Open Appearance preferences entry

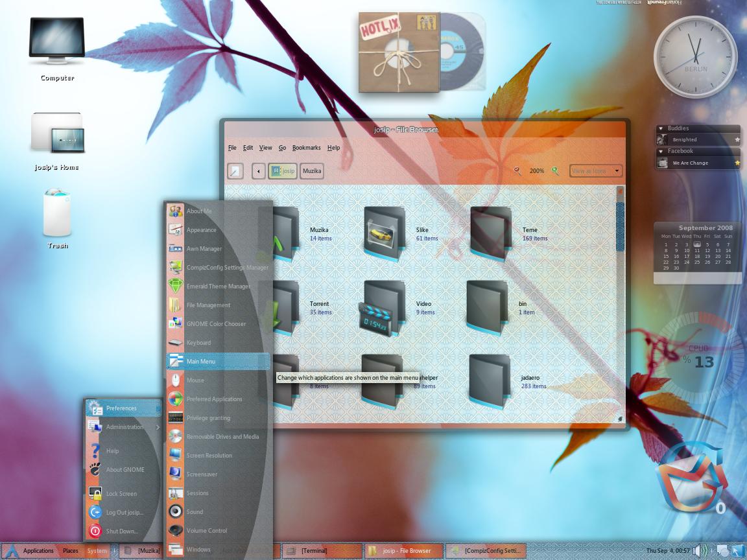click(x=219, y=230)
